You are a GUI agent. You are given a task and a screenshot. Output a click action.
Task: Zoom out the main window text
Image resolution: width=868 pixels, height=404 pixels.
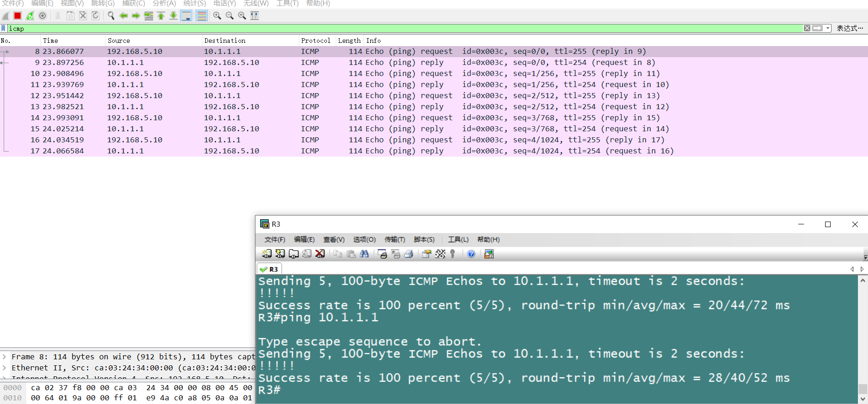[230, 16]
